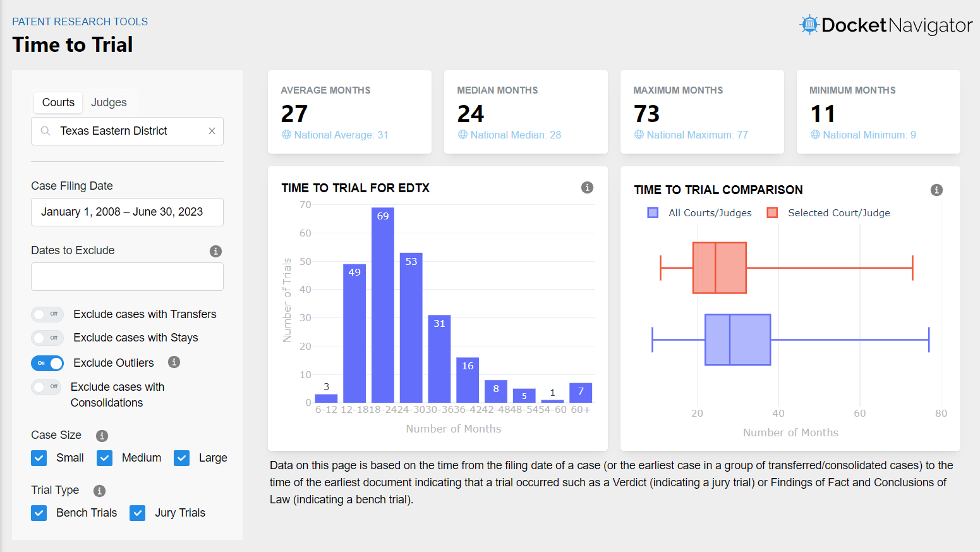Uncheck the Small case size checkbox
The image size is (980, 552).
(x=39, y=458)
